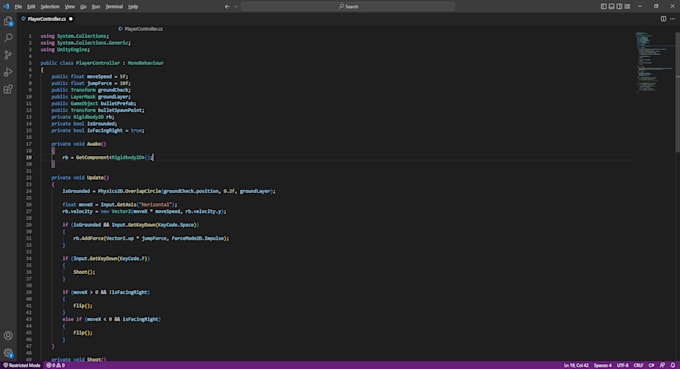Open feedback icon in status bar
The height and width of the screenshot is (369, 680).
(x=662, y=366)
